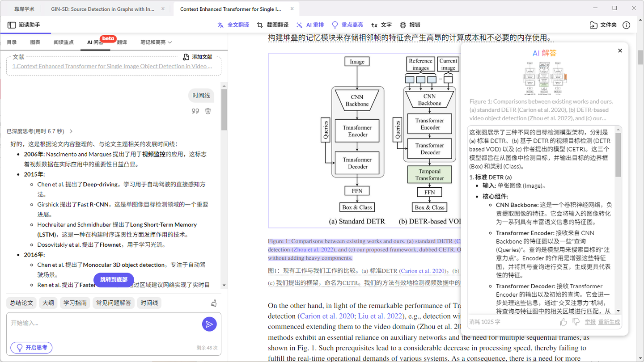
Task: Click the 报错 error report icon
Action: [x=410, y=25]
